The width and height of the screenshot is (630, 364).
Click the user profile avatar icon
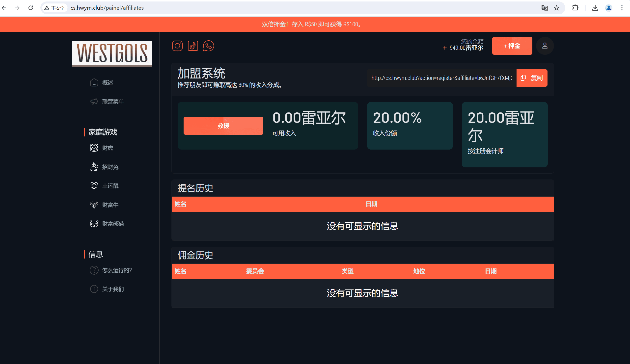[545, 46]
